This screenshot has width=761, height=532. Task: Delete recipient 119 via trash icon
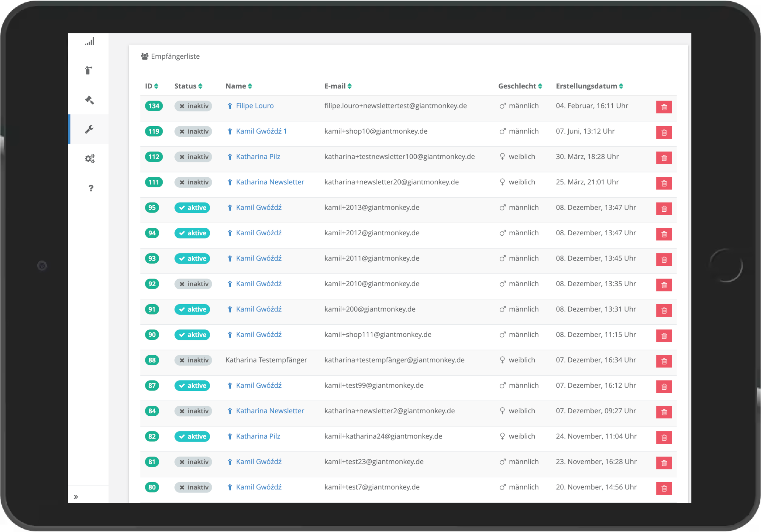point(664,132)
